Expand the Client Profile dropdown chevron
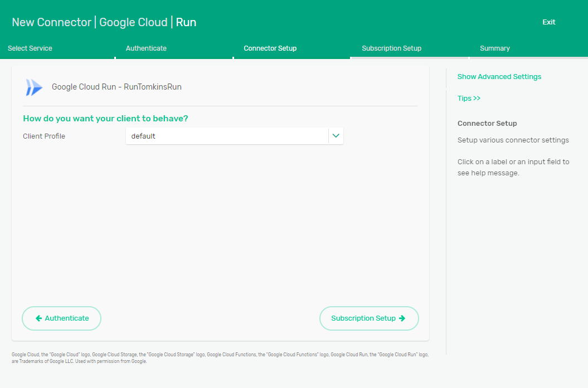Viewport: 588px width, 388px height. [x=336, y=136]
